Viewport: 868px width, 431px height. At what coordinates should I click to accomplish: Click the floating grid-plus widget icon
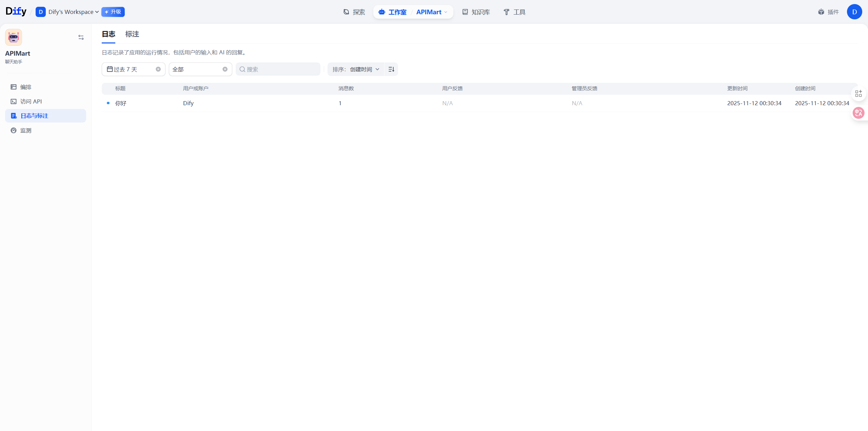tap(858, 94)
